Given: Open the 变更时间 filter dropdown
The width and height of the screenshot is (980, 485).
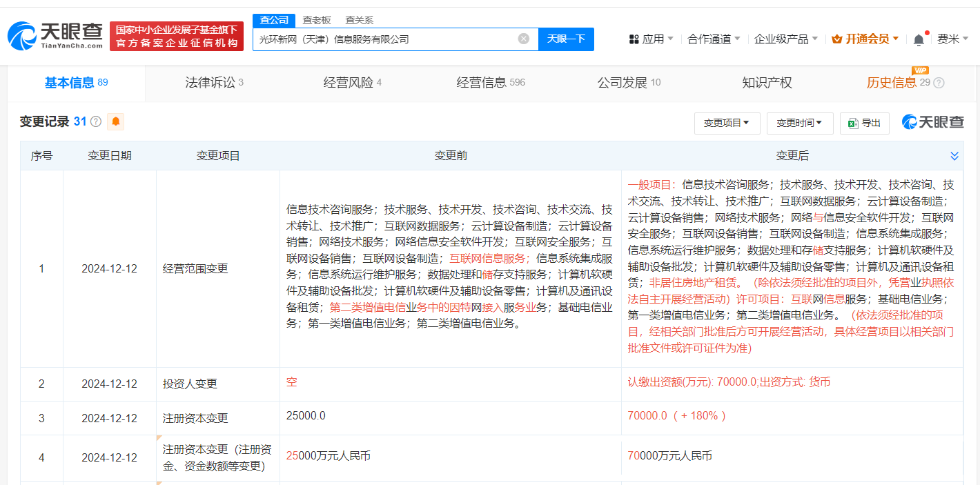Looking at the screenshot, I should (x=799, y=123).
